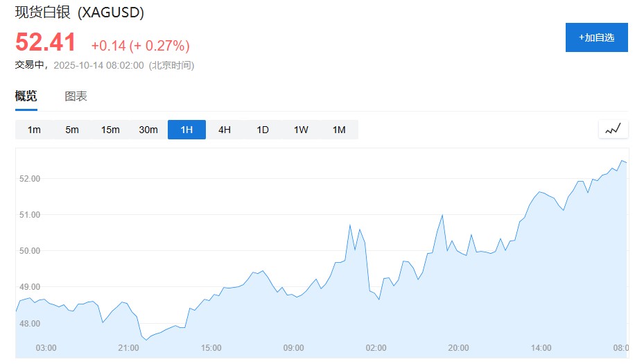Pick the 1W weekly interval

[301, 130]
